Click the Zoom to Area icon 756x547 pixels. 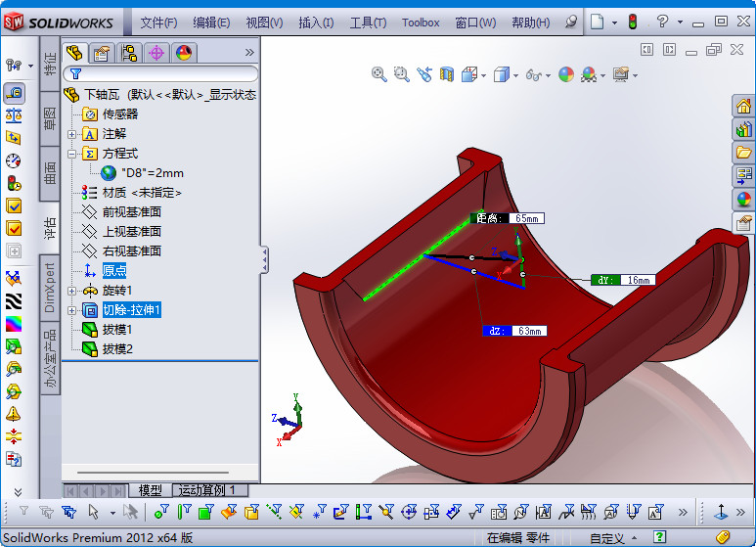(x=401, y=74)
